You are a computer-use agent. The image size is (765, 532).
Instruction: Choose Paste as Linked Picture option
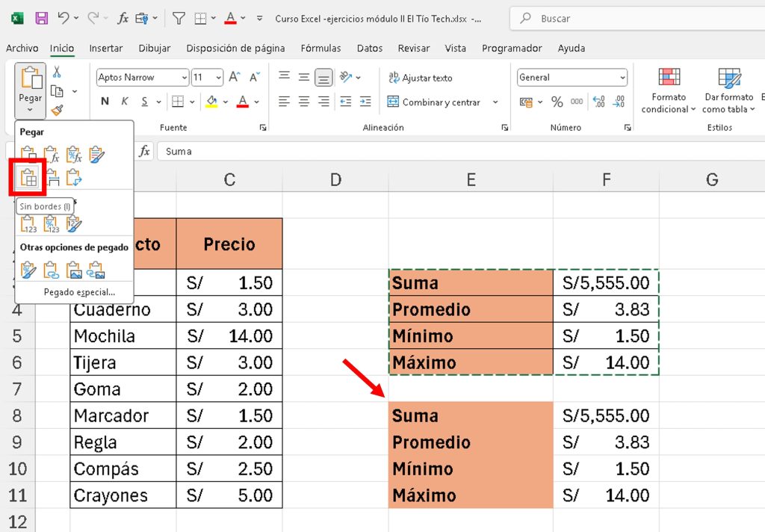96,270
